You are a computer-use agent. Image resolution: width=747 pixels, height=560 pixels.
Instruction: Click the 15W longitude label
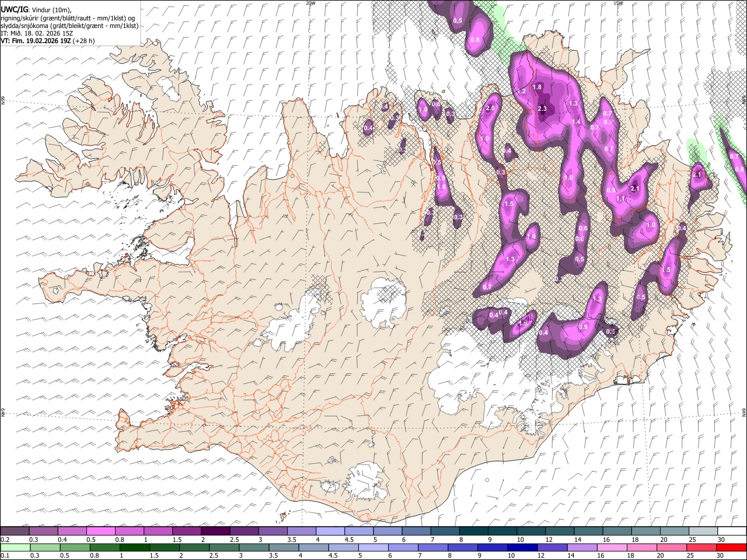click(618, 3)
